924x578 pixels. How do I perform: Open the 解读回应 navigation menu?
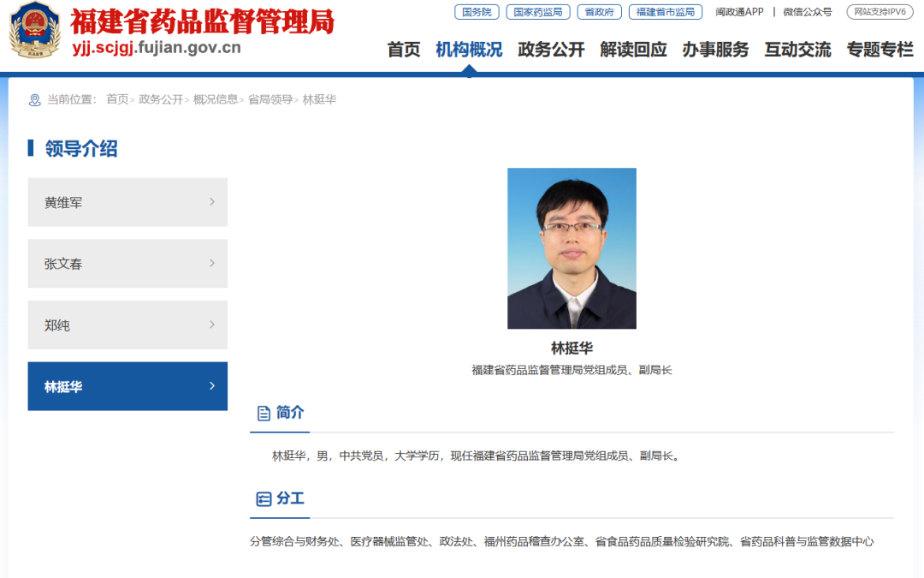633,50
